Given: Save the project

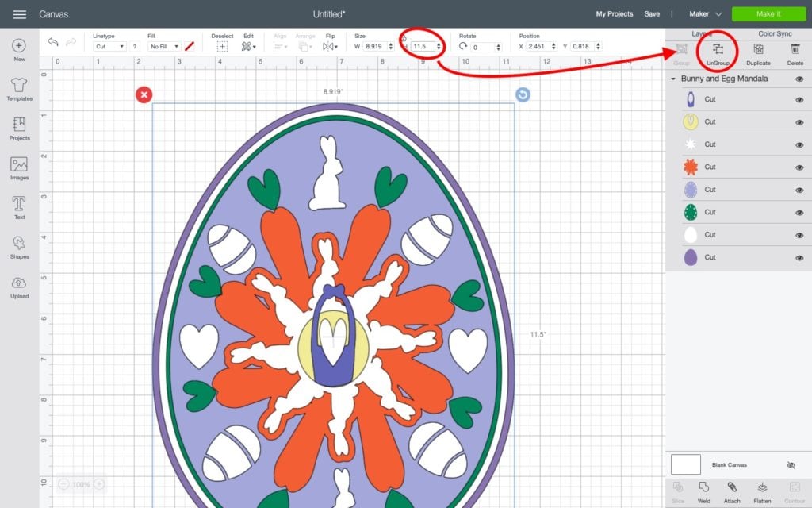Looking at the screenshot, I should (x=652, y=14).
